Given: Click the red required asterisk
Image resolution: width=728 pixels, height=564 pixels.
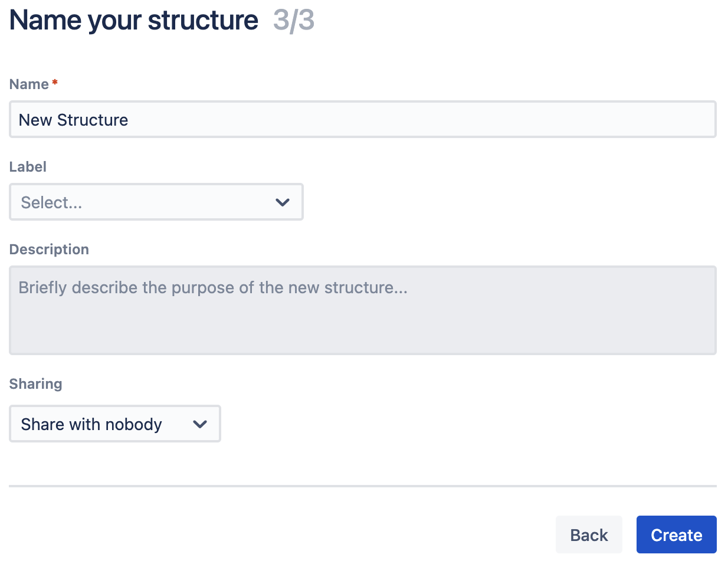Looking at the screenshot, I should coord(55,83).
